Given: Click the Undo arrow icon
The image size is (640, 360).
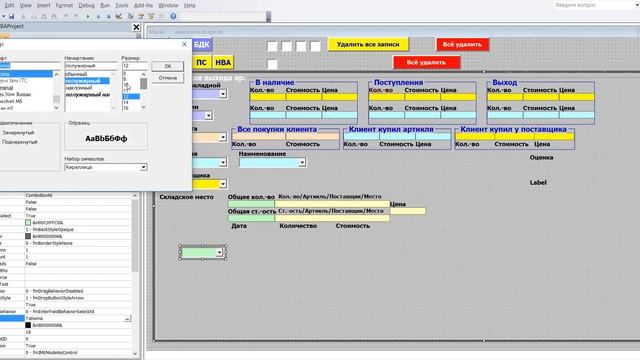Looking at the screenshot, I should 66,16.
